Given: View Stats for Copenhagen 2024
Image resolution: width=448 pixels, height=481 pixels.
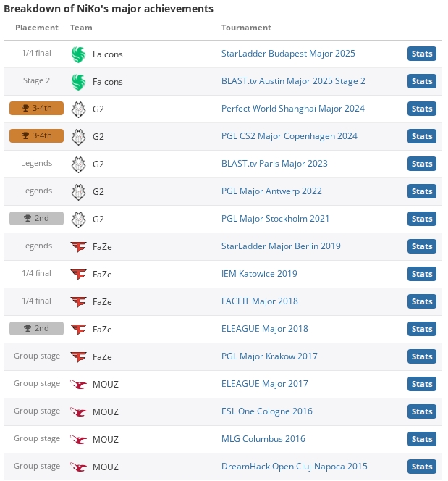Looking at the screenshot, I should click(x=422, y=136).
